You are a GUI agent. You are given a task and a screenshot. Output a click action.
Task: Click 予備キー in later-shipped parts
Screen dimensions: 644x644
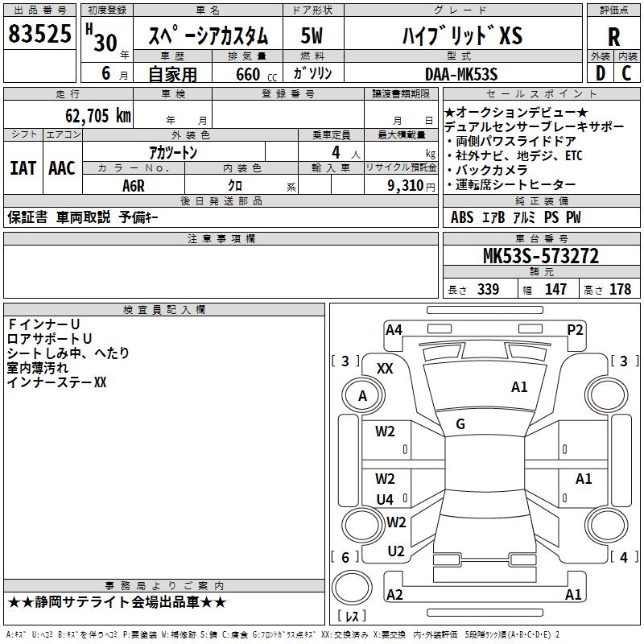[138, 217]
